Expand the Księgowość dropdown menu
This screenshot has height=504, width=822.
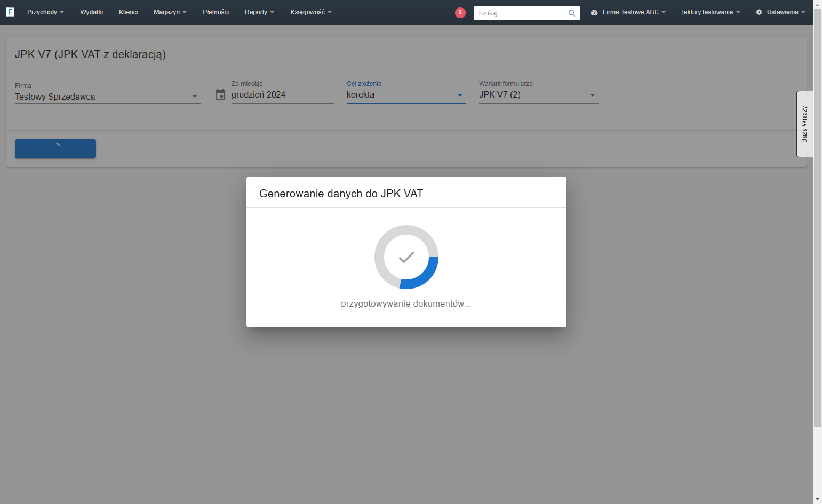click(311, 12)
